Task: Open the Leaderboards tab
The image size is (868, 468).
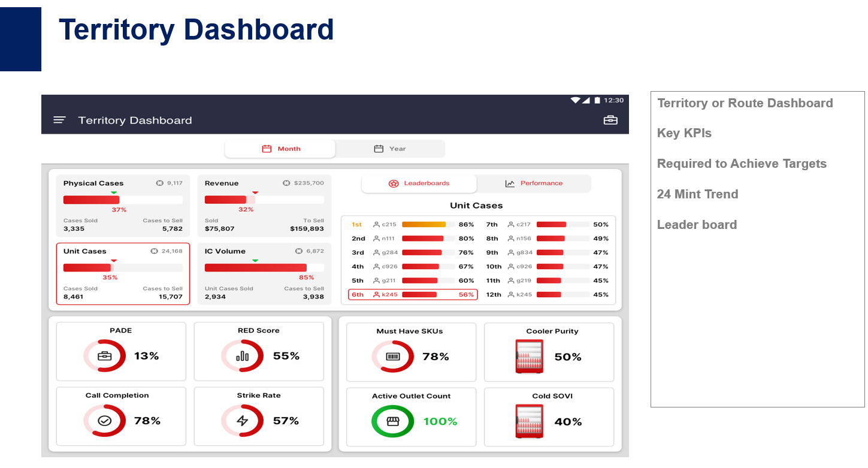Action: point(419,183)
